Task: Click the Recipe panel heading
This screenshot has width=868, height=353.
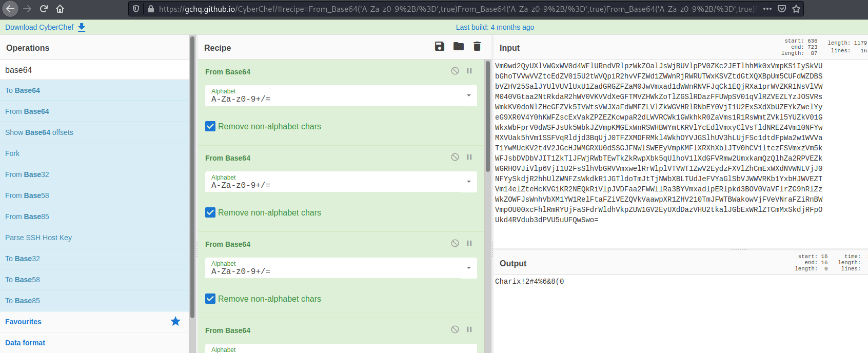Action: pos(218,48)
